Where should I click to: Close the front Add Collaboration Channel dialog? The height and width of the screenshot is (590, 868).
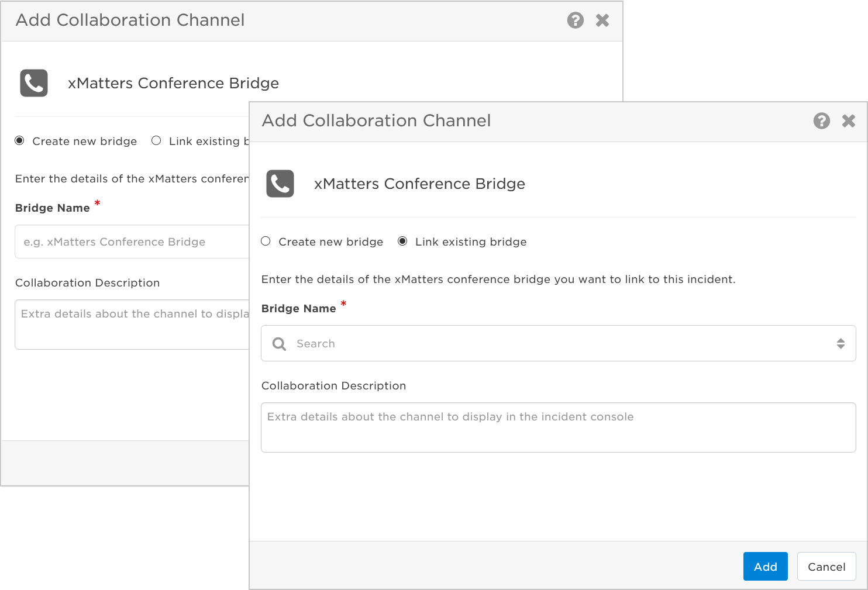pos(848,121)
